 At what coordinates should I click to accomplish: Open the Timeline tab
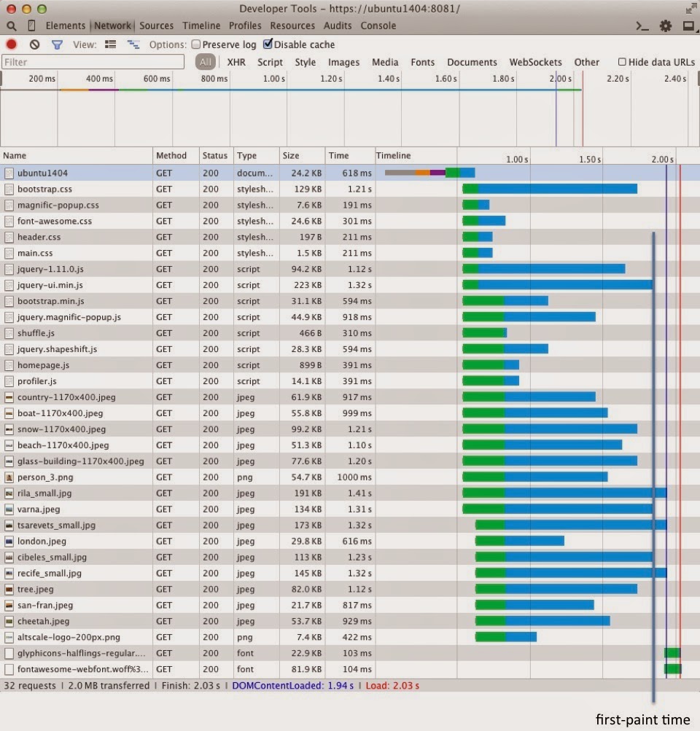coord(201,26)
